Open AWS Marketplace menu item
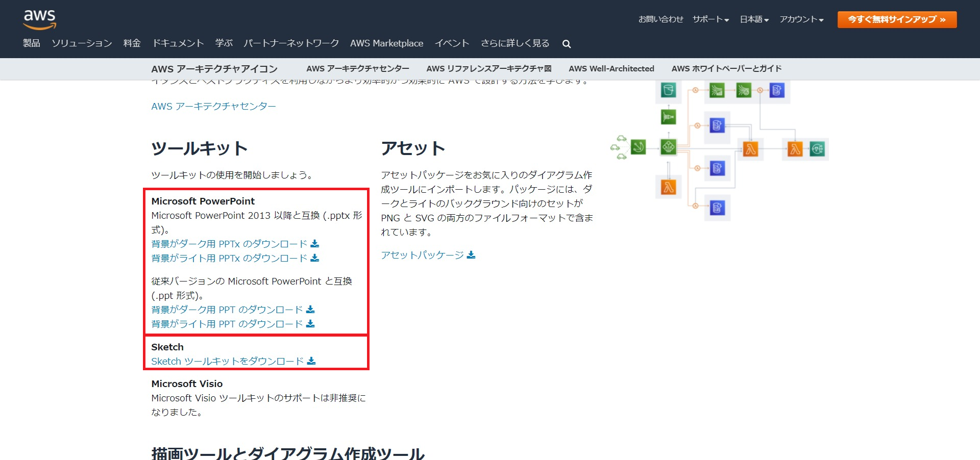The image size is (980, 460). click(x=386, y=43)
